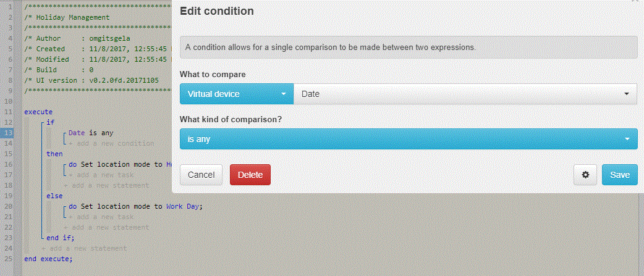Screen dimensions: 644x276
Task: Delete this condition
Action: point(250,175)
